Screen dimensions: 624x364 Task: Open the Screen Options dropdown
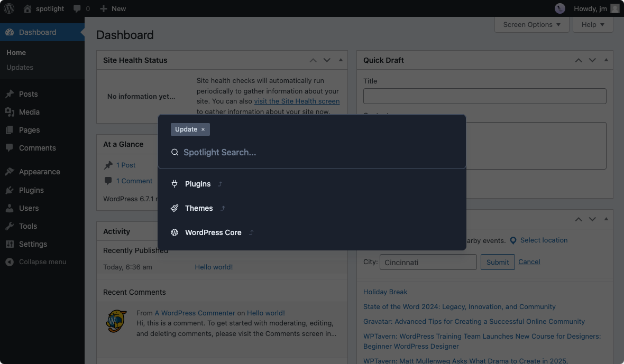pyautogui.click(x=531, y=25)
